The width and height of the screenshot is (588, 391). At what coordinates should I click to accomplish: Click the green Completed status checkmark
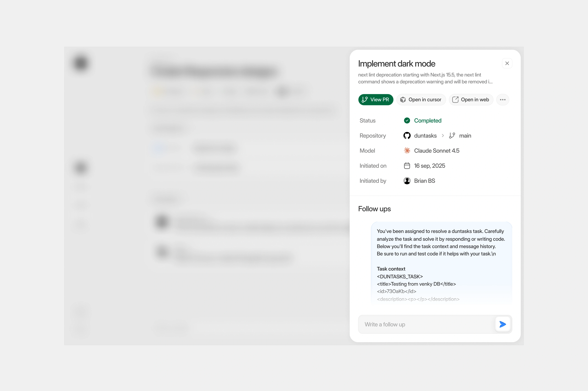(407, 120)
